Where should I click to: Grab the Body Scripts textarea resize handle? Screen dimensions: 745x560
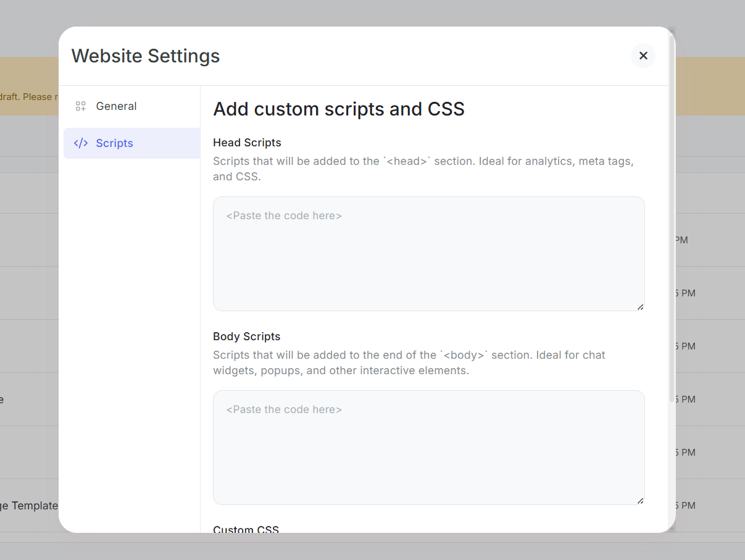pyautogui.click(x=640, y=500)
